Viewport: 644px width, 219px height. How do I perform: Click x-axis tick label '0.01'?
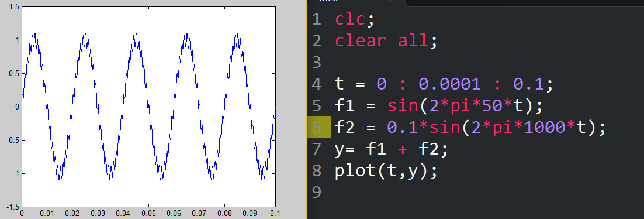(47, 214)
